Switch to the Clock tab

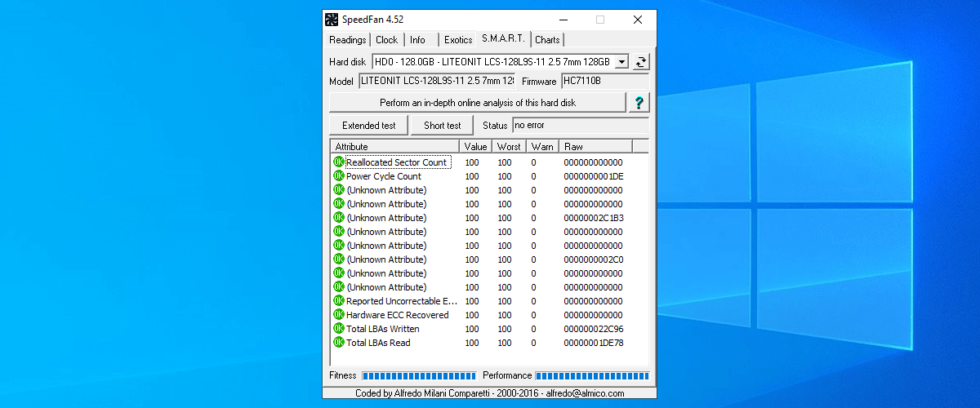coord(387,40)
